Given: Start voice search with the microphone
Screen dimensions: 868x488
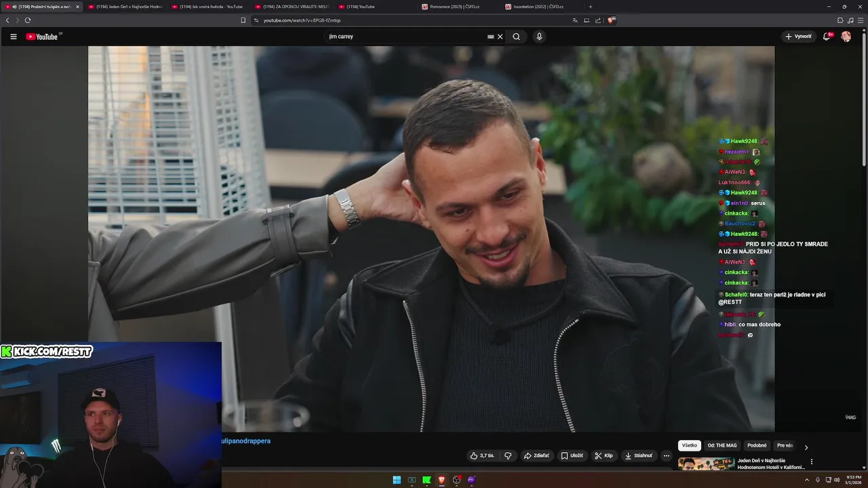Looking at the screenshot, I should [x=539, y=37].
